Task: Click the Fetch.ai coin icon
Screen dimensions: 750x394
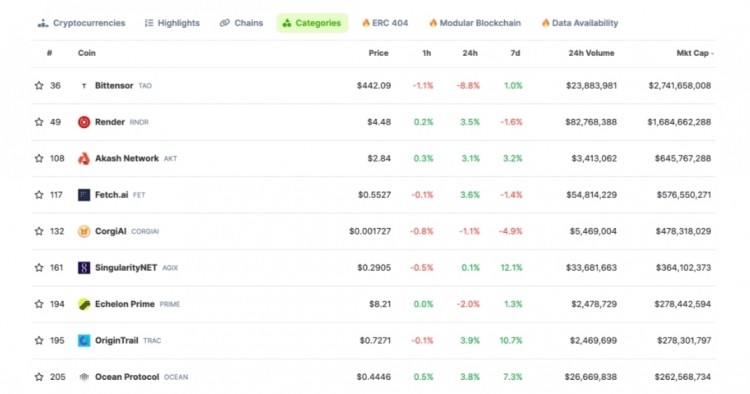Action: click(x=84, y=195)
